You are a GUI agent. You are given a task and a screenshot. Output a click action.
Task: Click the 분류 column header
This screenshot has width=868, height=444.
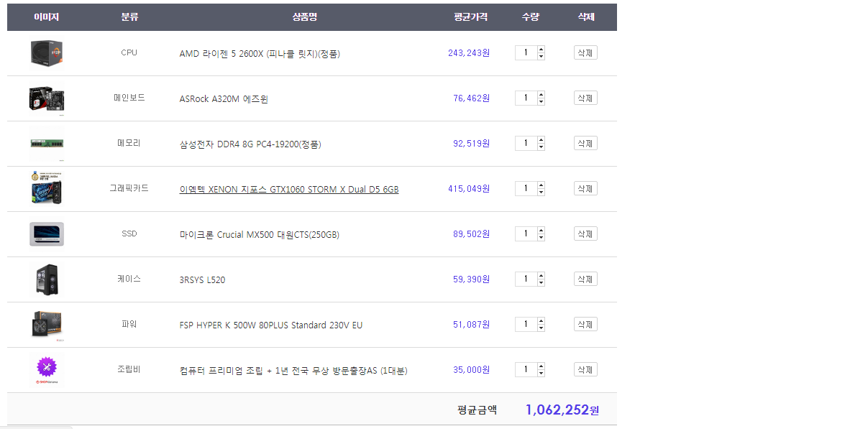pos(129,17)
